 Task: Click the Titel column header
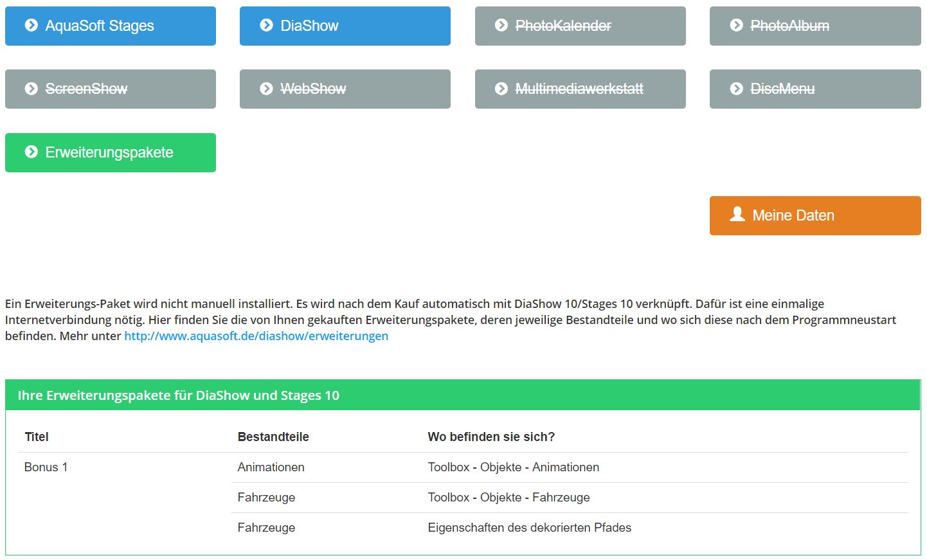pos(37,437)
